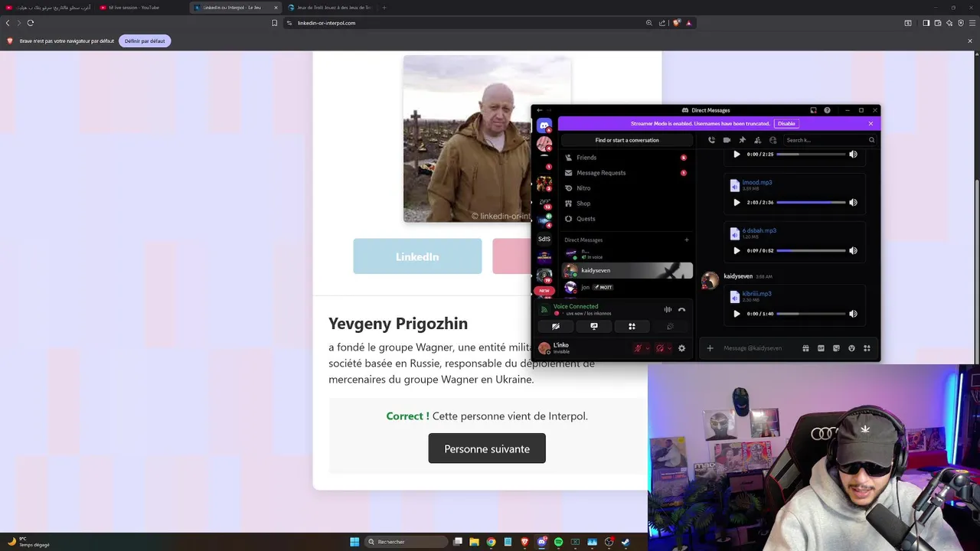Image resolution: width=980 pixels, height=551 pixels.
Task: Play the 6 dsbah.mp3 audio
Action: pos(737,250)
